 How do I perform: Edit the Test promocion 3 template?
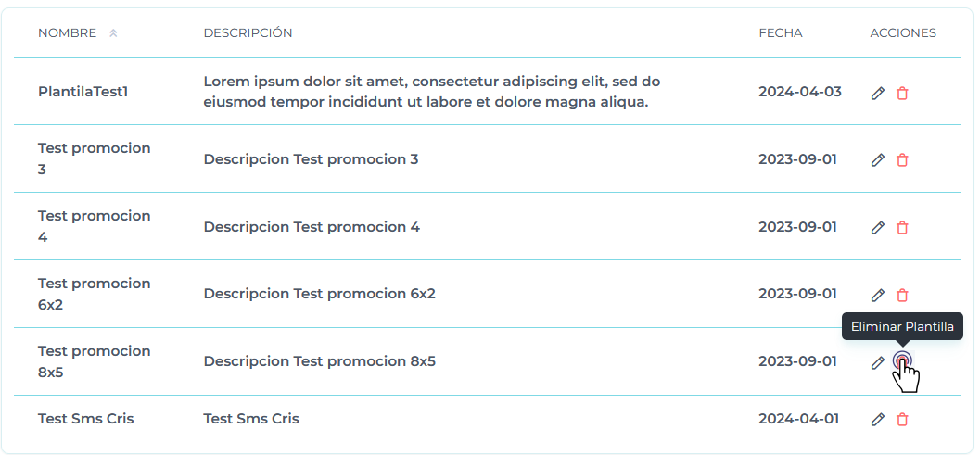point(878,160)
